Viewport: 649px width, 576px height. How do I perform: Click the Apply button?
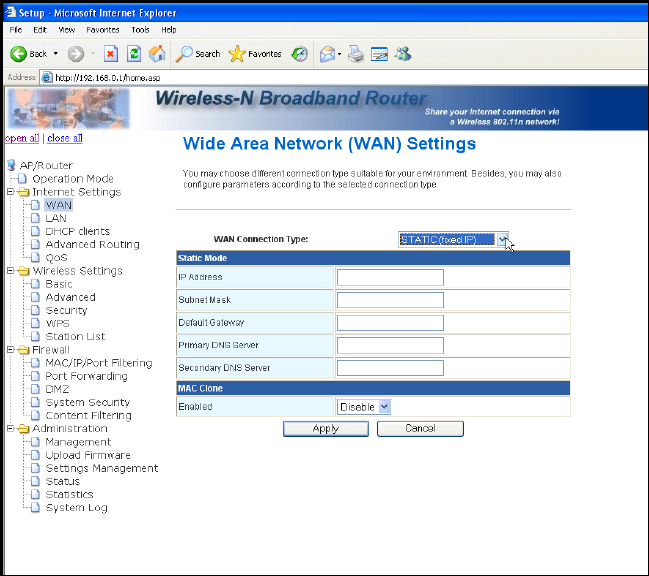click(326, 429)
